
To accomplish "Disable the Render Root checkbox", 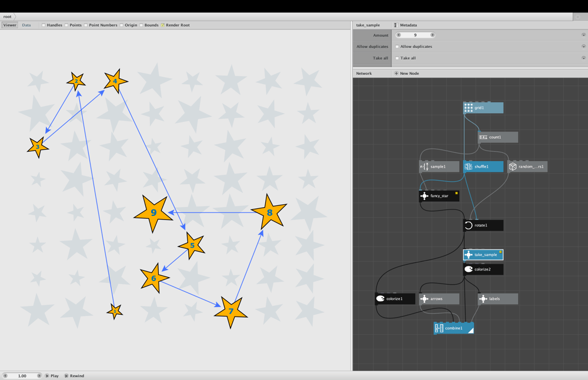I will click(x=162, y=25).
